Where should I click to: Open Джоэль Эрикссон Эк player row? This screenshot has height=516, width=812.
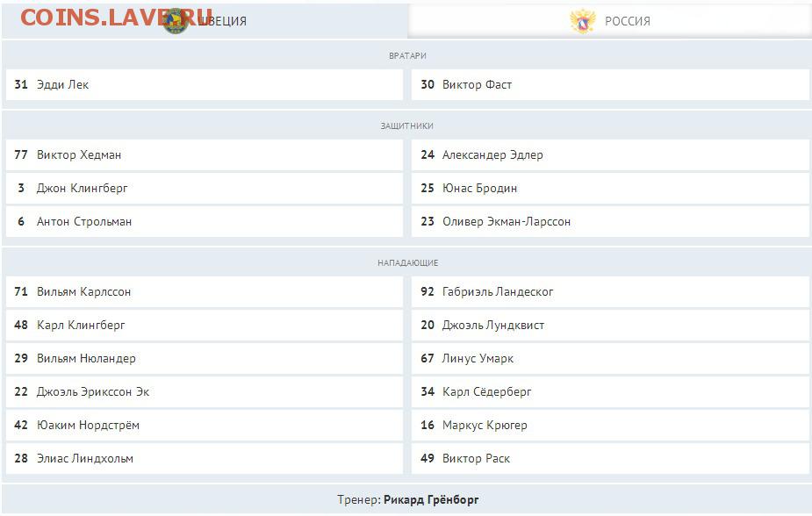[204, 391]
